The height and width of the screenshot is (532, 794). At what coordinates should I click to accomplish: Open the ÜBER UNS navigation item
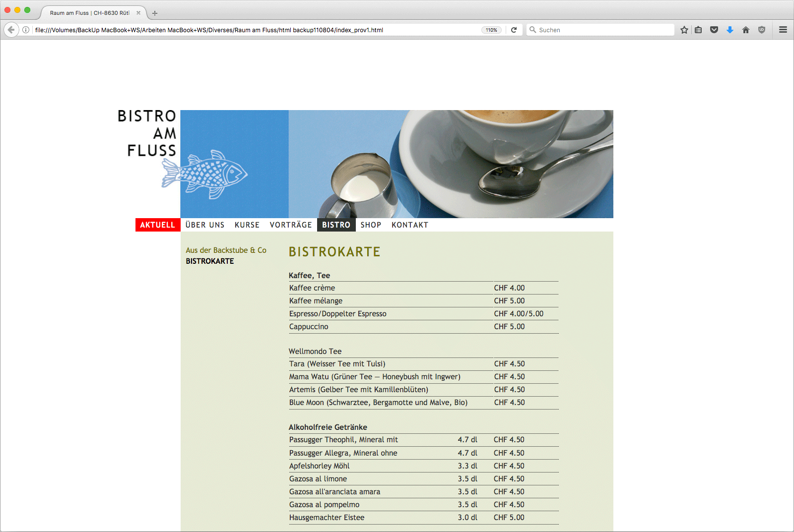tap(205, 225)
